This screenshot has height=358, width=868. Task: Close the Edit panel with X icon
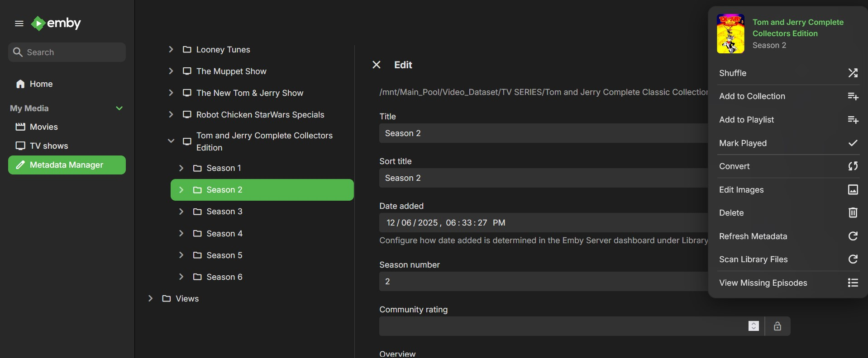(x=376, y=65)
